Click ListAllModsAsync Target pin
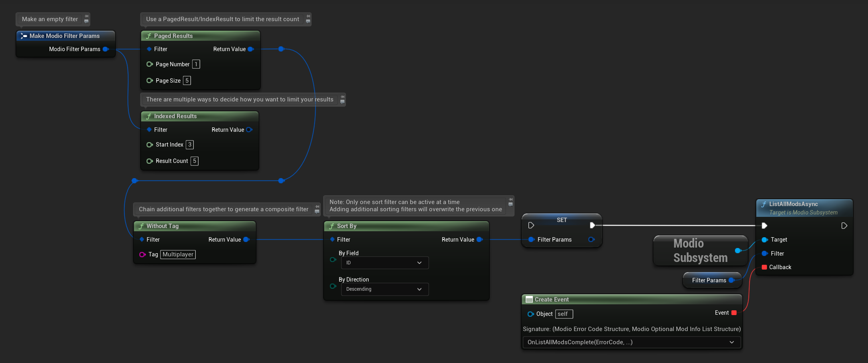The image size is (868, 363). 765,240
